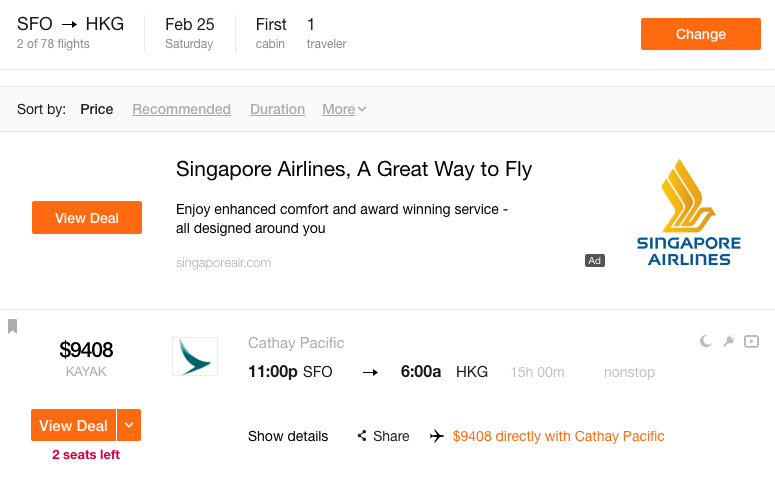The width and height of the screenshot is (775, 479).
Task: Click the Cathay Pacific airline logo
Action: (x=195, y=356)
